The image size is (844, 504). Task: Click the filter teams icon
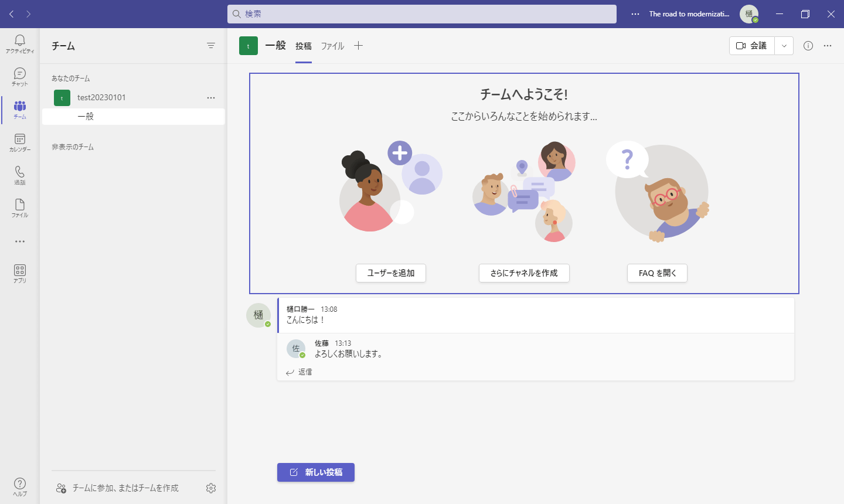pos(211,46)
